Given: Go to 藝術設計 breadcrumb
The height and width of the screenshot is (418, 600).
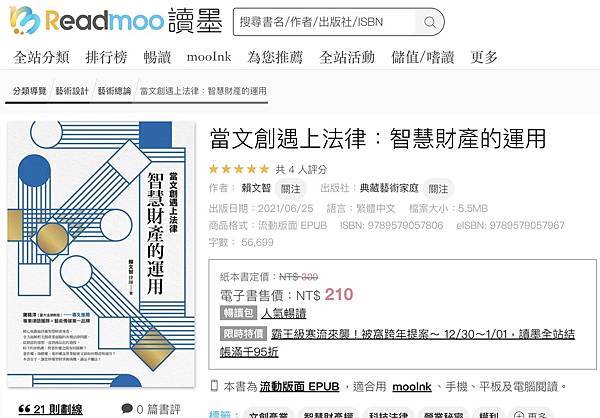Looking at the screenshot, I should pos(72,91).
